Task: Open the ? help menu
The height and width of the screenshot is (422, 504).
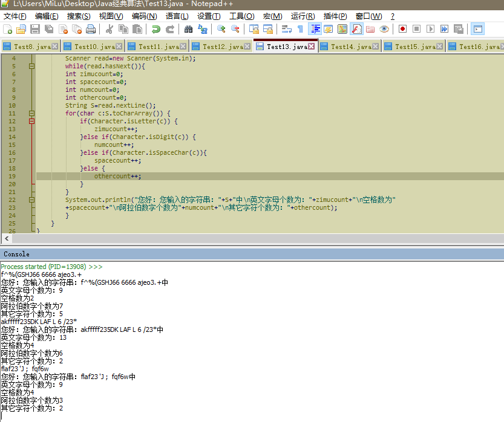Action: pyautogui.click(x=393, y=16)
